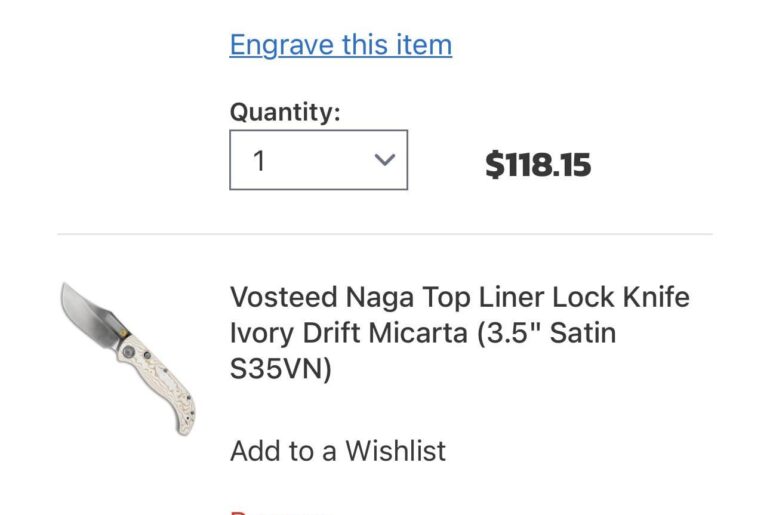Viewport: 770px width, 515px height.
Task: Click the Quantity dropdown chevron arrow
Action: [384, 160]
